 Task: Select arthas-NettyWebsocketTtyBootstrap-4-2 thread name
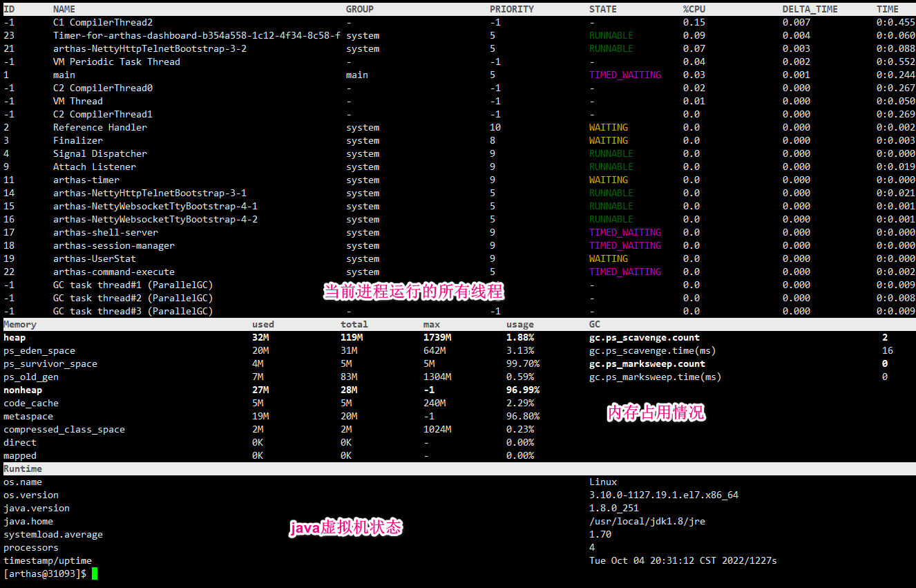click(155, 219)
